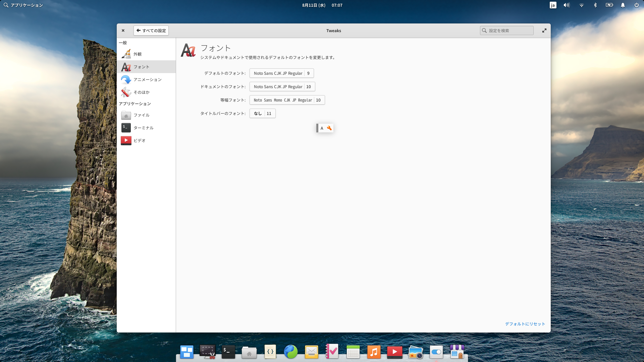Open the Miscellaneous (そのほか) sidebar item
Screen dimensions: 644x362
point(141,92)
